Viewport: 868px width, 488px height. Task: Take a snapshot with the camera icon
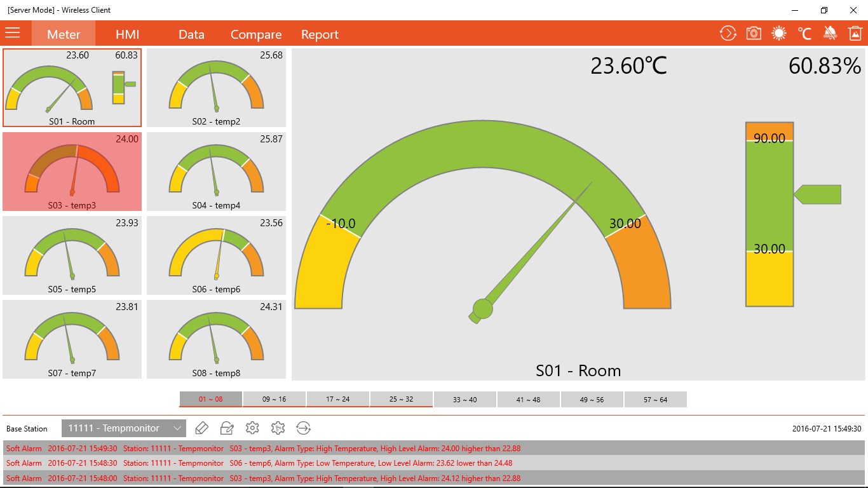754,34
